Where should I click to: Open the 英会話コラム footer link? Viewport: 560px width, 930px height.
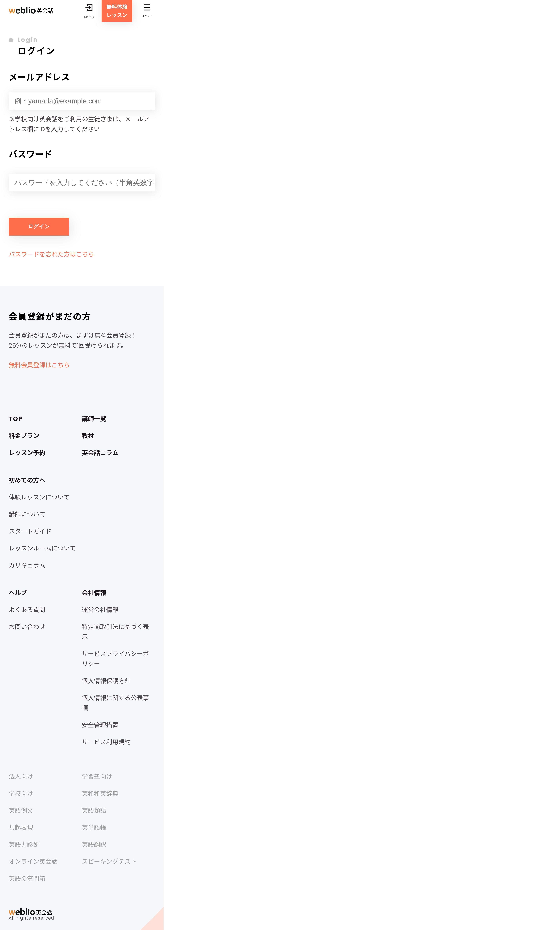100,452
